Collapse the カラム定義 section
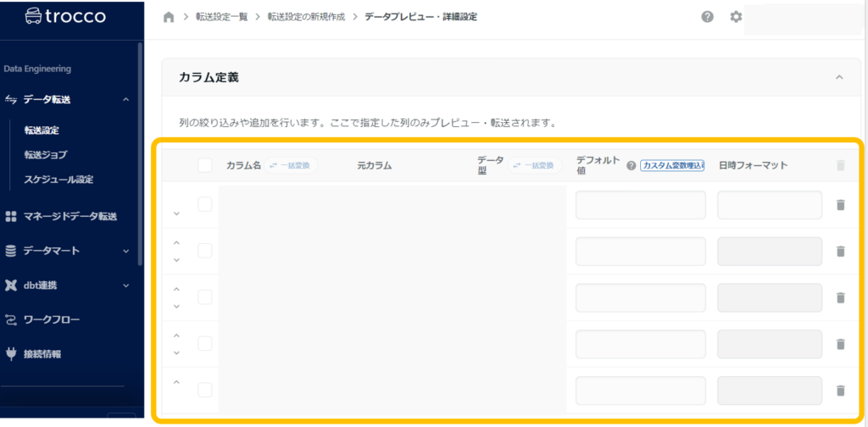 tap(838, 77)
